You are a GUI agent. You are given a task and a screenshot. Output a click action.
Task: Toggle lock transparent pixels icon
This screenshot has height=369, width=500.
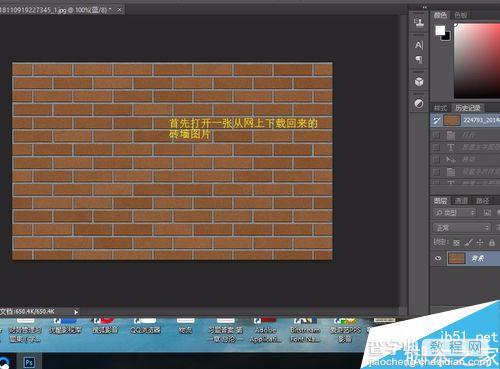[x=457, y=243]
